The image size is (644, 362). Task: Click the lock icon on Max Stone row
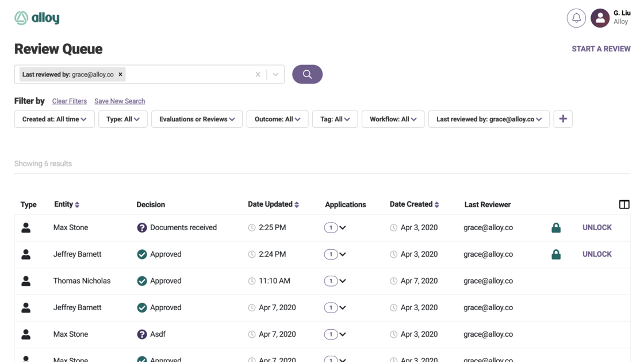(x=556, y=227)
